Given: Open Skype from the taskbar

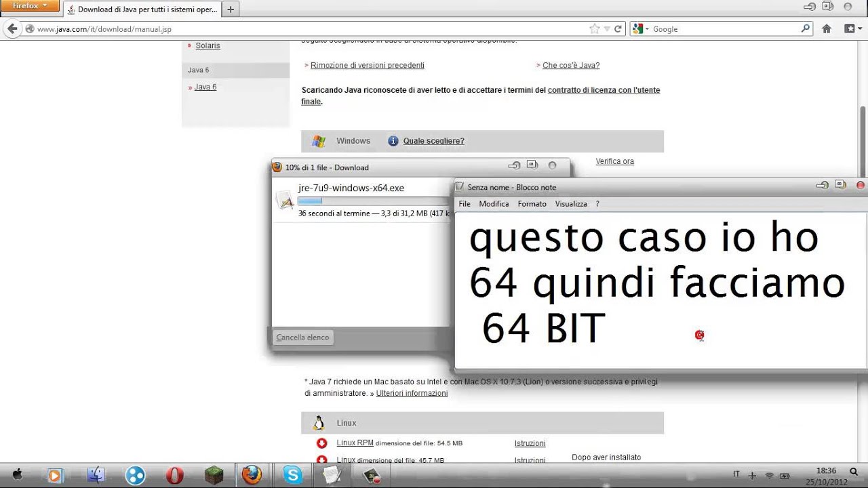Looking at the screenshot, I should point(293,475).
